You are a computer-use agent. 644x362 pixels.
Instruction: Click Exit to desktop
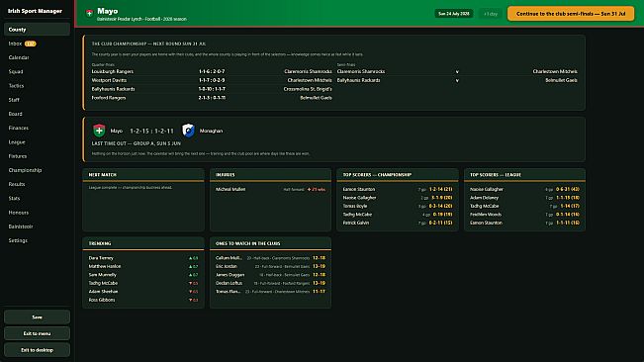tap(37, 350)
